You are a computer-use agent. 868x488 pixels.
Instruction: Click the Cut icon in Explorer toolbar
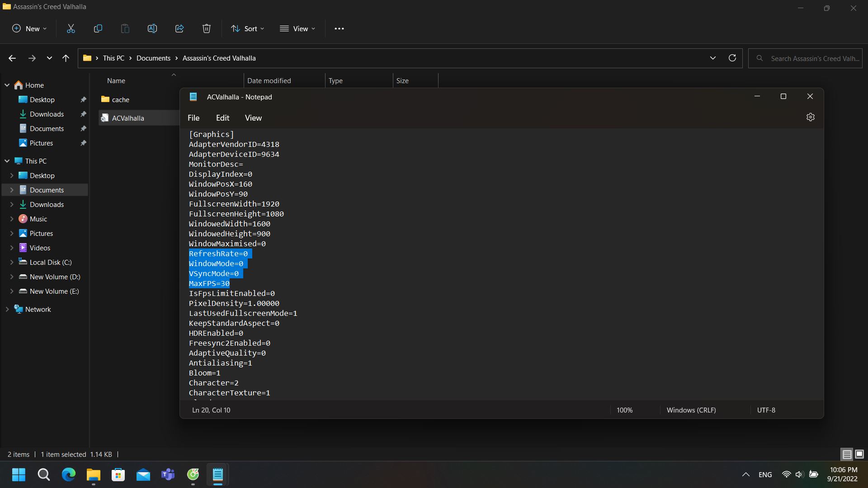[x=71, y=28]
